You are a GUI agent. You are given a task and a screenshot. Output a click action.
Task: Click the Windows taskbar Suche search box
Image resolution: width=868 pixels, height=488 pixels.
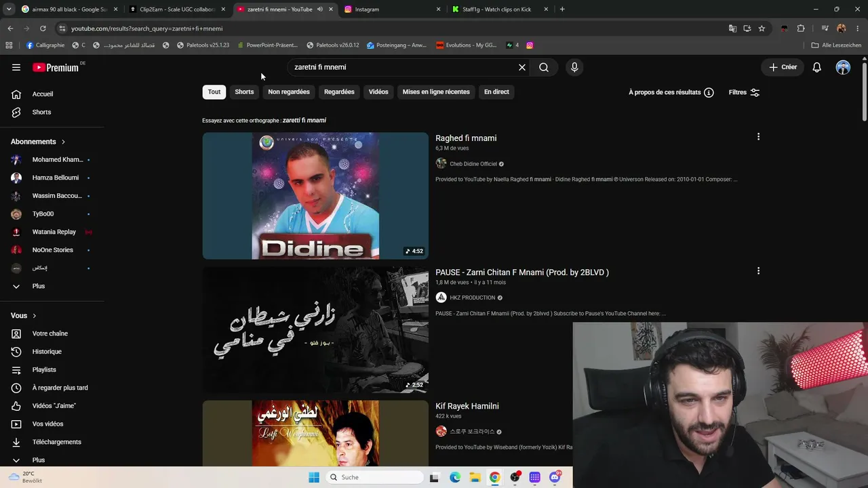373,477
